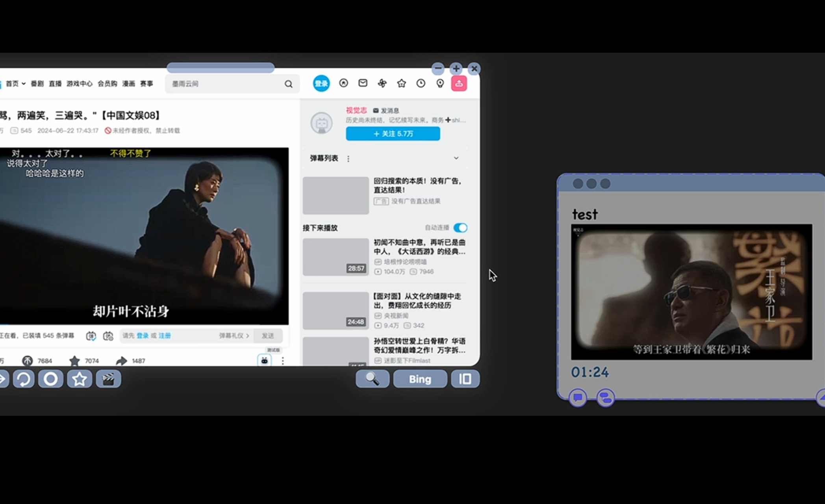Open the title 初闻不知曲中意 video link
Viewport: 825px width, 504px height.
[x=420, y=247]
